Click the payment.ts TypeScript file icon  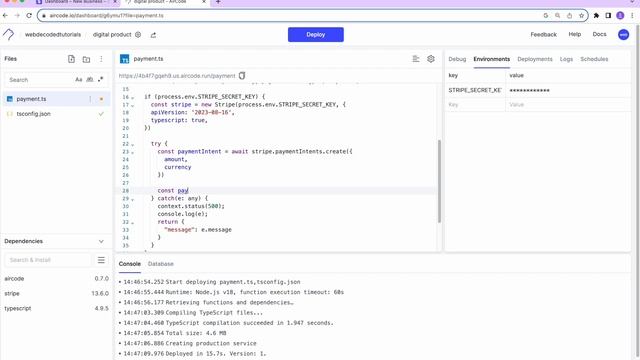pos(124,59)
